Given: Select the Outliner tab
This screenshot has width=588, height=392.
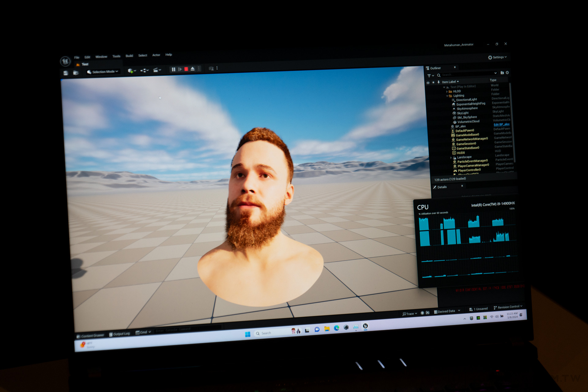Looking at the screenshot, I should (435, 68).
